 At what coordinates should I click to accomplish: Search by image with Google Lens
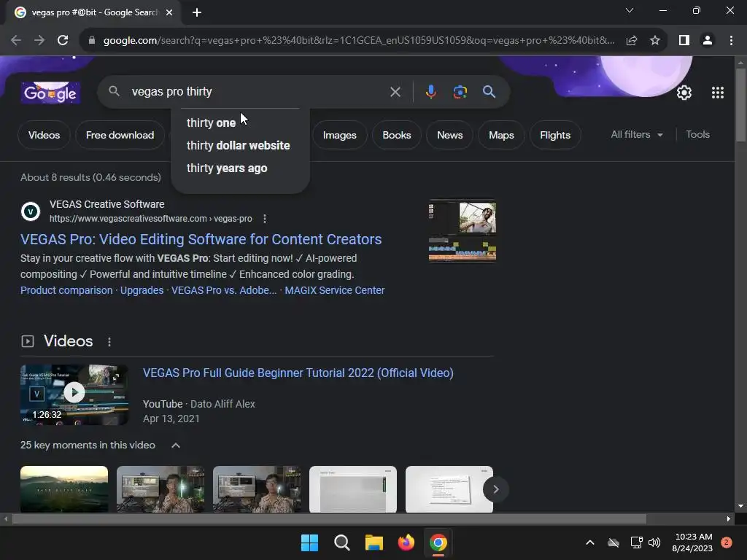[x=460, y=92]
